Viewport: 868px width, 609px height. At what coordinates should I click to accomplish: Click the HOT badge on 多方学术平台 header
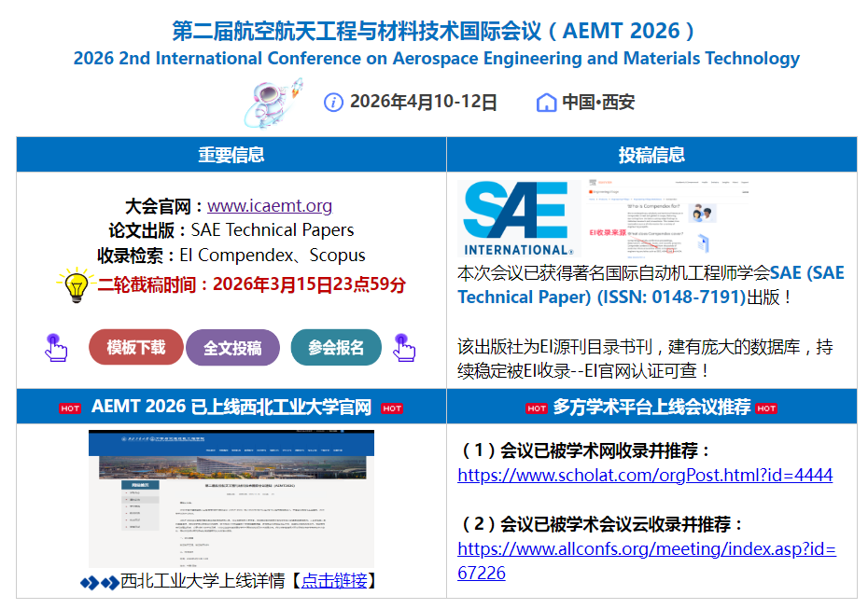tap(539, 408)
